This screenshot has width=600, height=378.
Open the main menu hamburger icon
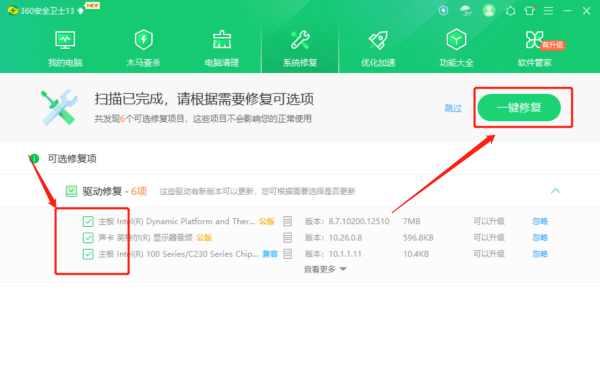pos(548,11)
